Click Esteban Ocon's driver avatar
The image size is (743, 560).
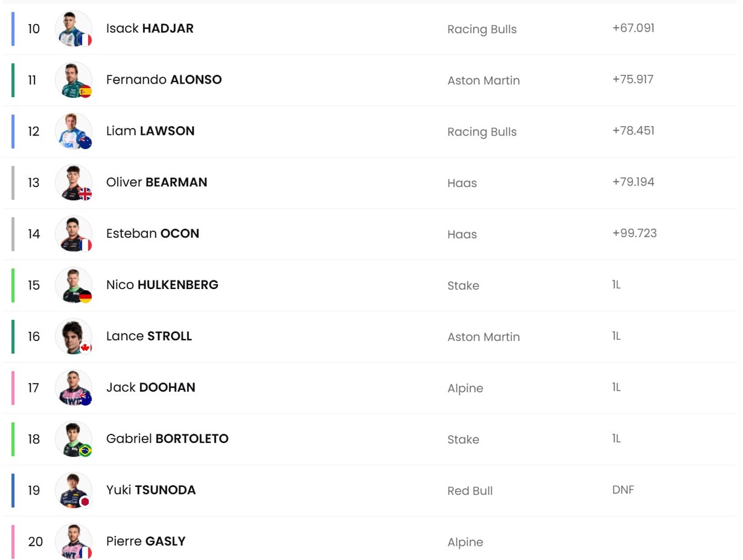click(x=73, y=234)
